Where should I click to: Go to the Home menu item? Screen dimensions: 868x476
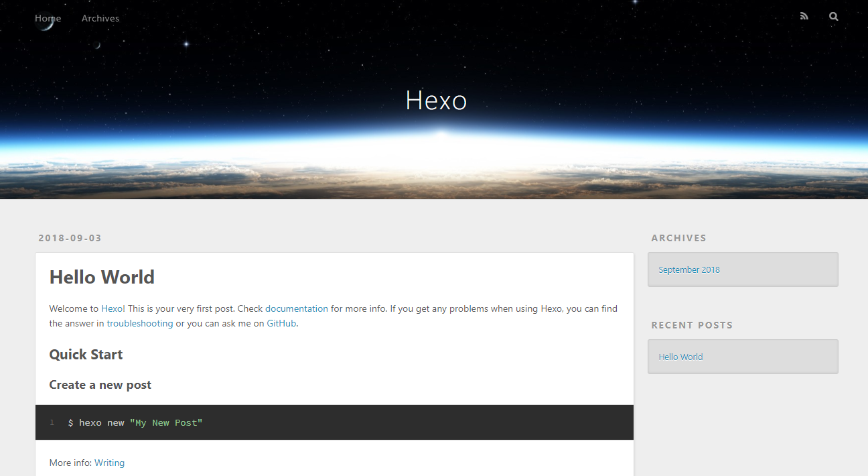tap(48, 18)
